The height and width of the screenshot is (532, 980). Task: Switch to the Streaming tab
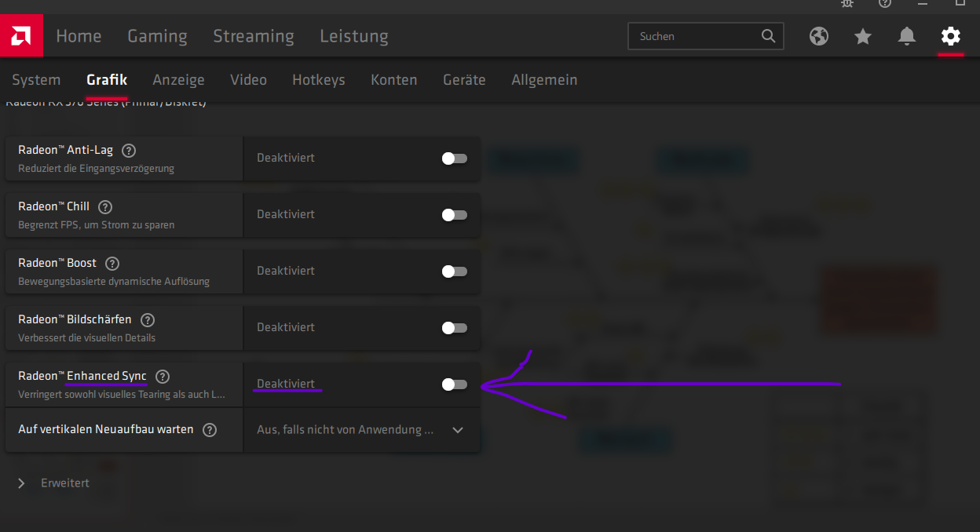[x=254, y=36]
